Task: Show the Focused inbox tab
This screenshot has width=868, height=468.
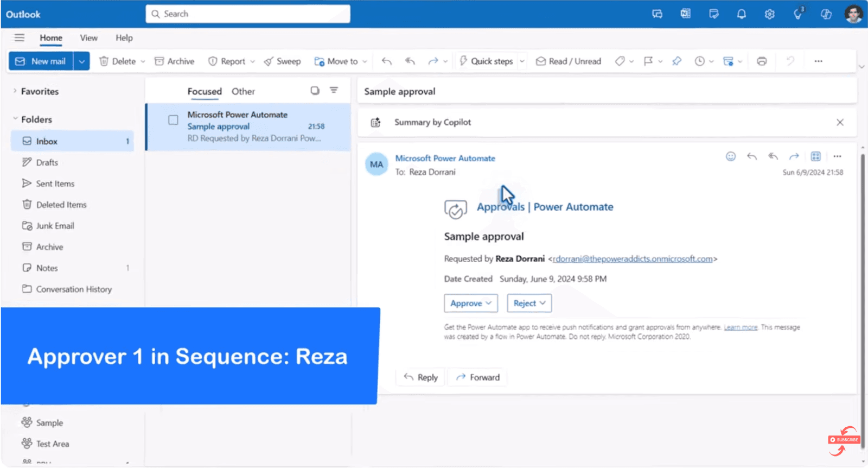Action: tap(205, 91)
